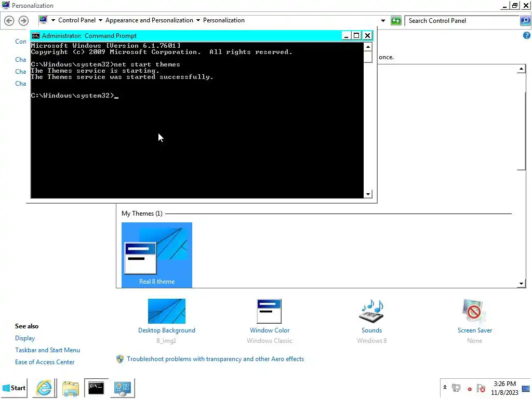Open the Sounds settings icon
532x399 pixels.
point(371,311)
